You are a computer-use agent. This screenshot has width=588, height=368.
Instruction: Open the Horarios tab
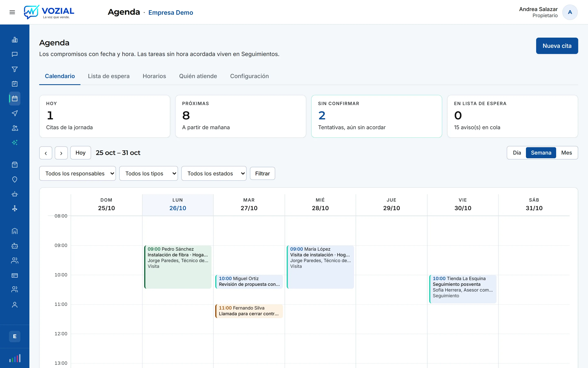[x=154, y=76]
